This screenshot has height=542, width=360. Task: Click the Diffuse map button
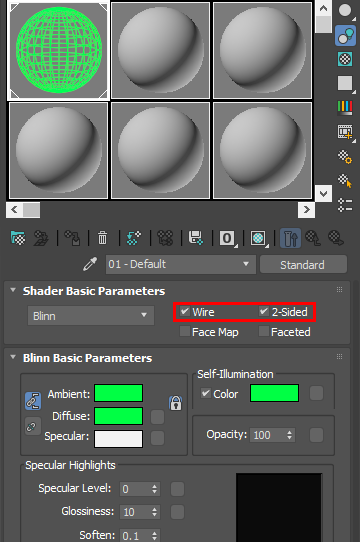click(x=157, y=417)
